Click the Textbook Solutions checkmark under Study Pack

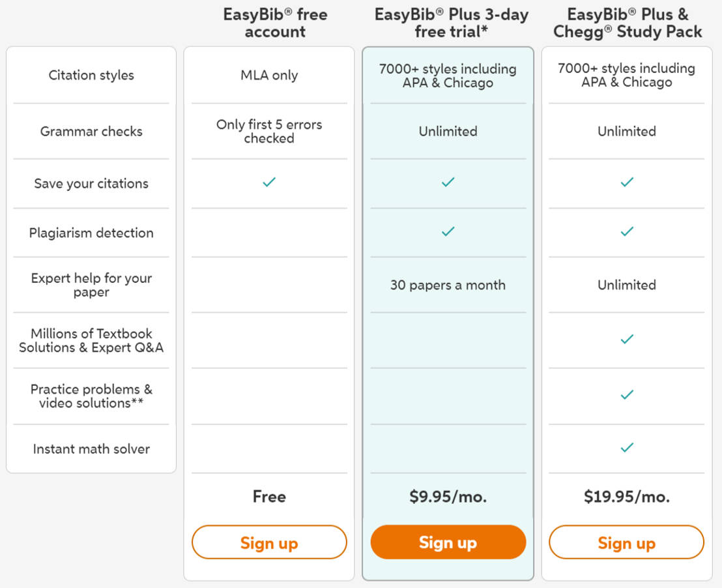point(626,339)
